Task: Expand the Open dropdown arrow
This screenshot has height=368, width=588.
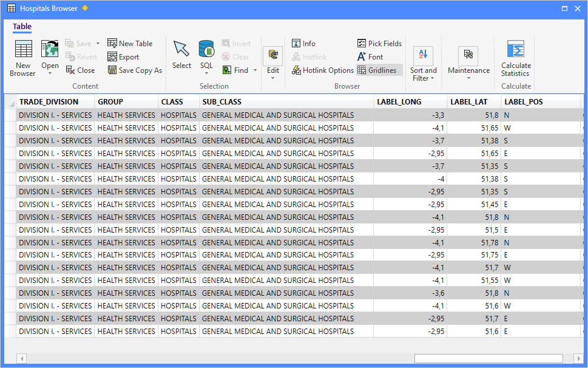Action: coord(50,73)
